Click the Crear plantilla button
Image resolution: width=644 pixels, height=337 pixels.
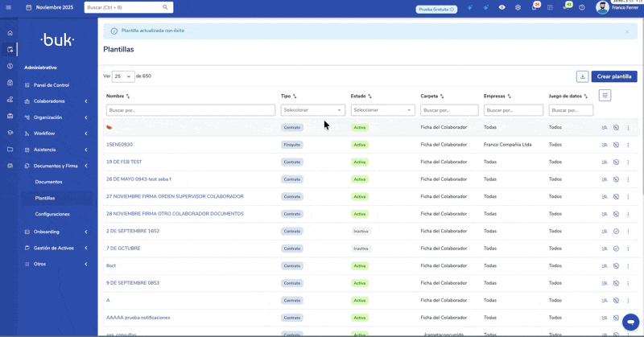(x=614, y=76)
